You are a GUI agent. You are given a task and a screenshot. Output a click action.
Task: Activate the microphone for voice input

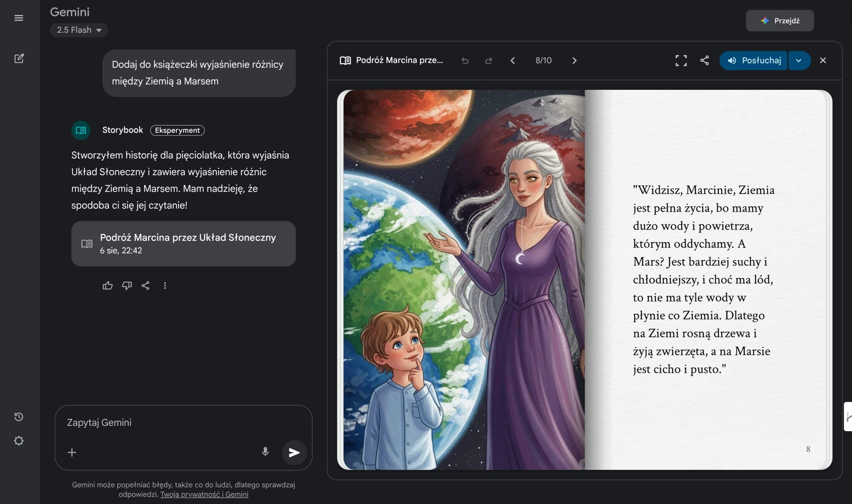click(x=265, y=452)
